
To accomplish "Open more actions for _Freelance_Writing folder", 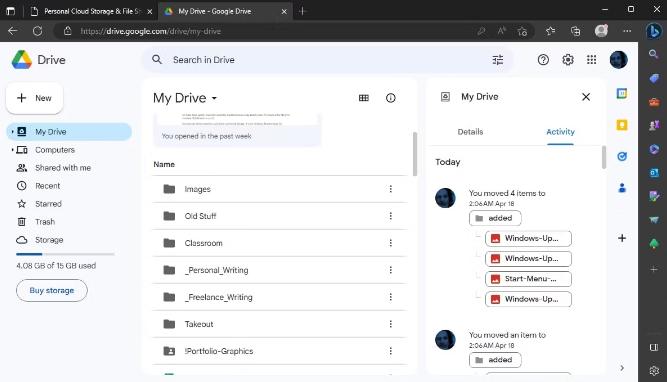I will [391, 297].
